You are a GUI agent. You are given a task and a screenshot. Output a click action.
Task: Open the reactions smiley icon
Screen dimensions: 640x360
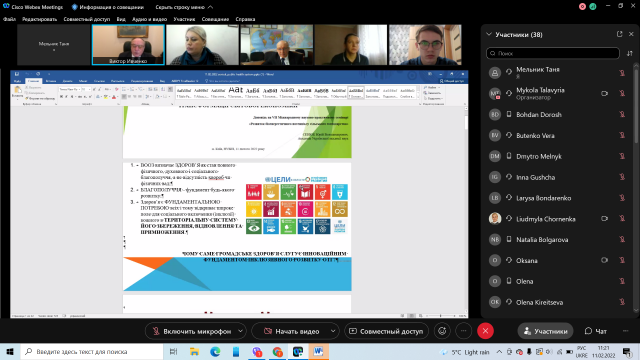coord(442,331)
